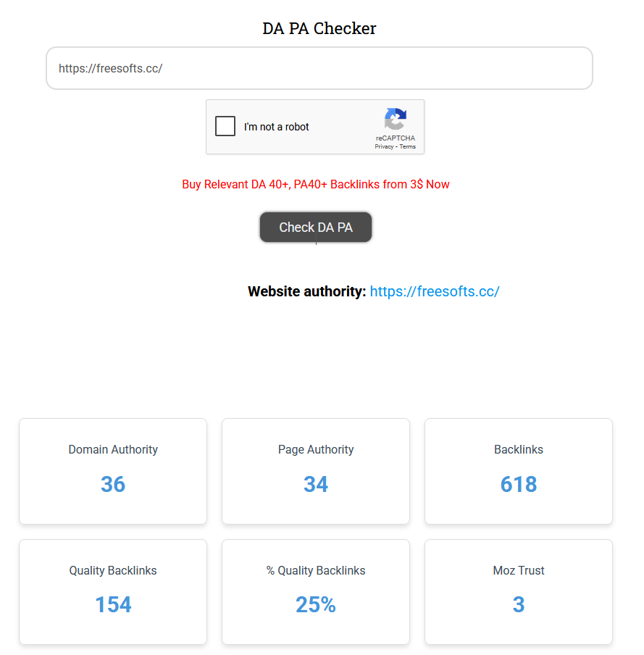Image resolution: width=644 pixels, height=655 pixels.
Task: Click the "% Quality Backlinks" card title
Action: [x=316, y=570]
